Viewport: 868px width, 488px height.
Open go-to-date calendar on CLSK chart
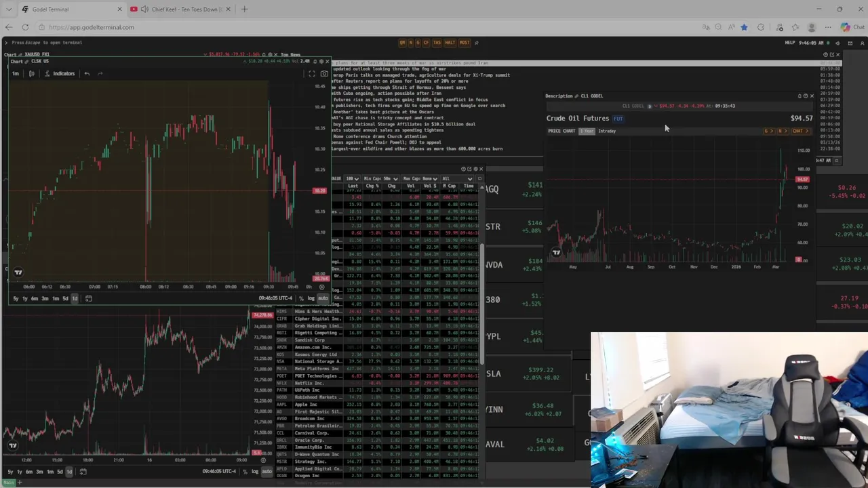click(88, 298)
